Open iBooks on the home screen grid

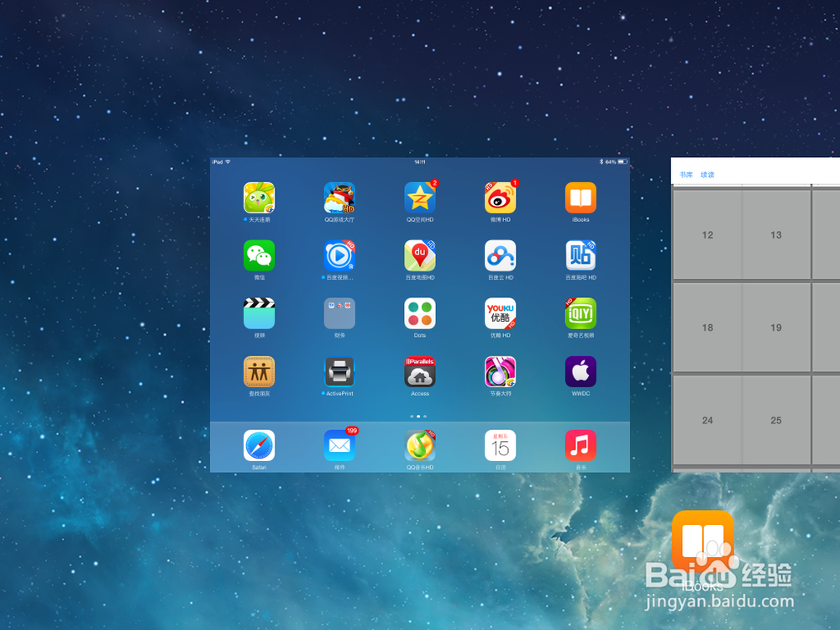(580, 197)
